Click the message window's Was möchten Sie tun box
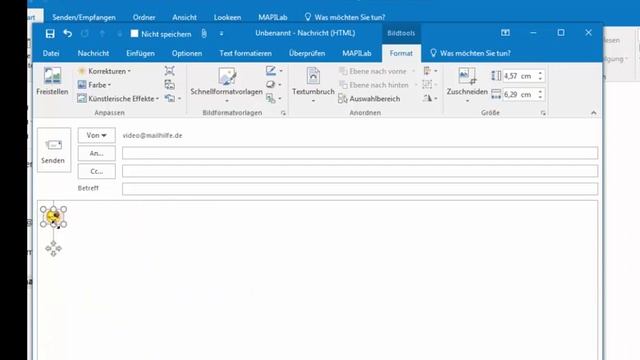640x360 pixels. [471, 53]
